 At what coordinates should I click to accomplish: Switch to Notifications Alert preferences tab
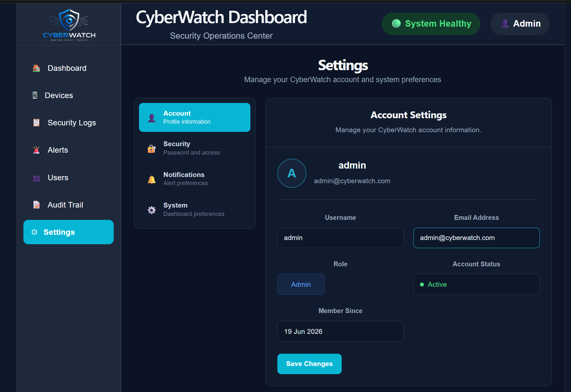click(195, 179)
